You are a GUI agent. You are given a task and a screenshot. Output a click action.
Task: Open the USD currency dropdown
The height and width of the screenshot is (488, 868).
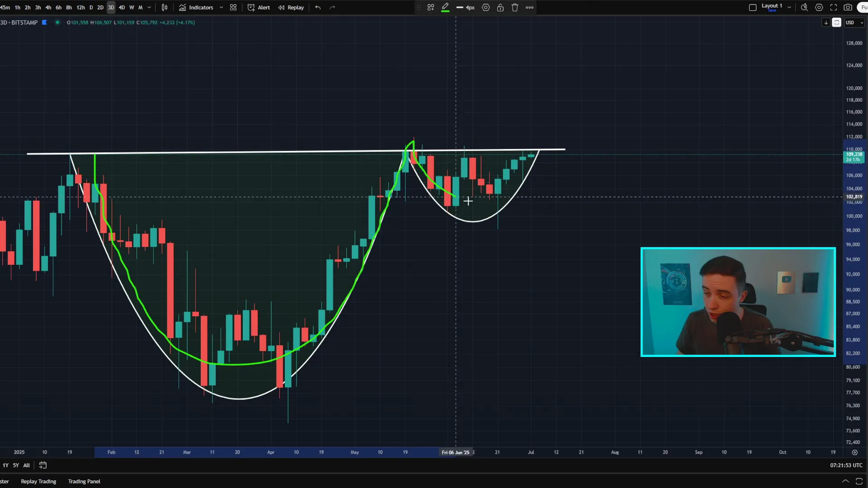(854, 23)
